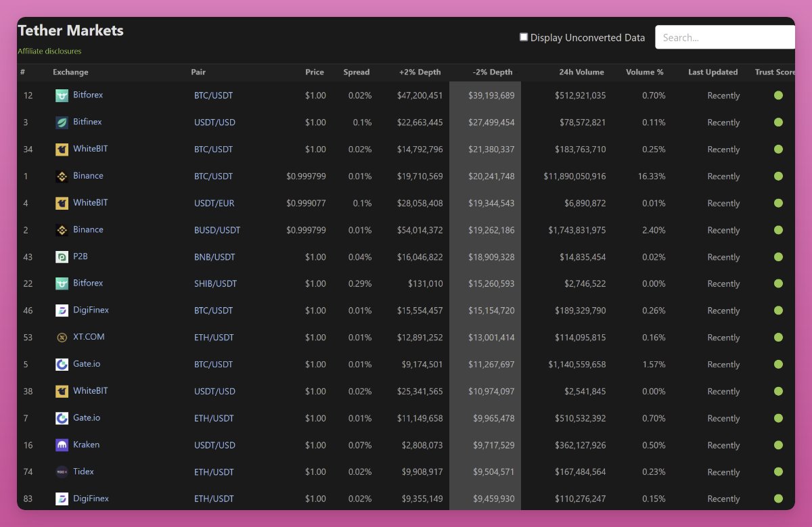The image size is (812, 527).
Task: Click the Binance logo in the BUSD/USDT row
Action: 62,230
